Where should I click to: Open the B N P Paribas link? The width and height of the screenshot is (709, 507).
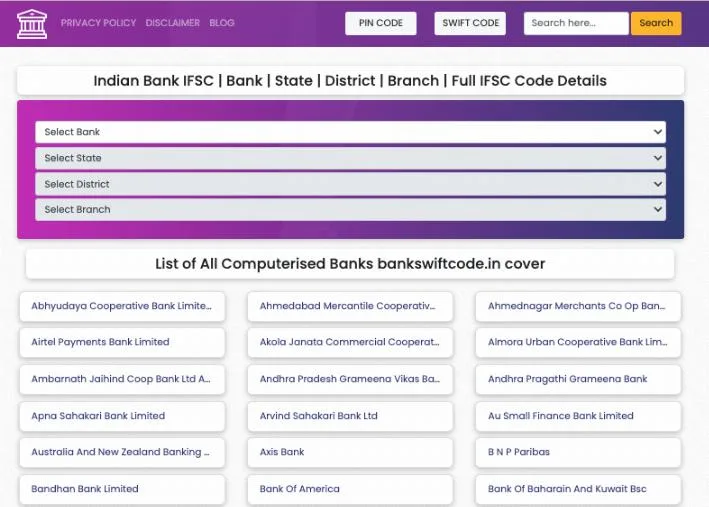pos(578,452)
